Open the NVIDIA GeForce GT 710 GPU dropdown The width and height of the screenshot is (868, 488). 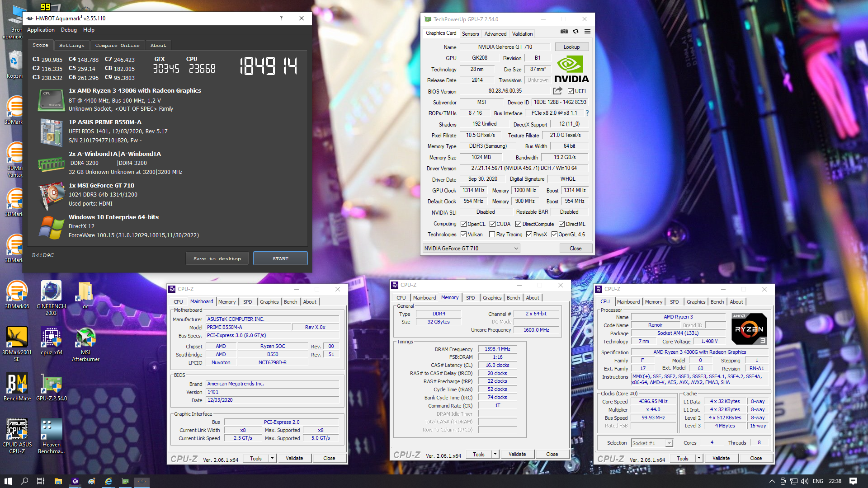[471, 249]
